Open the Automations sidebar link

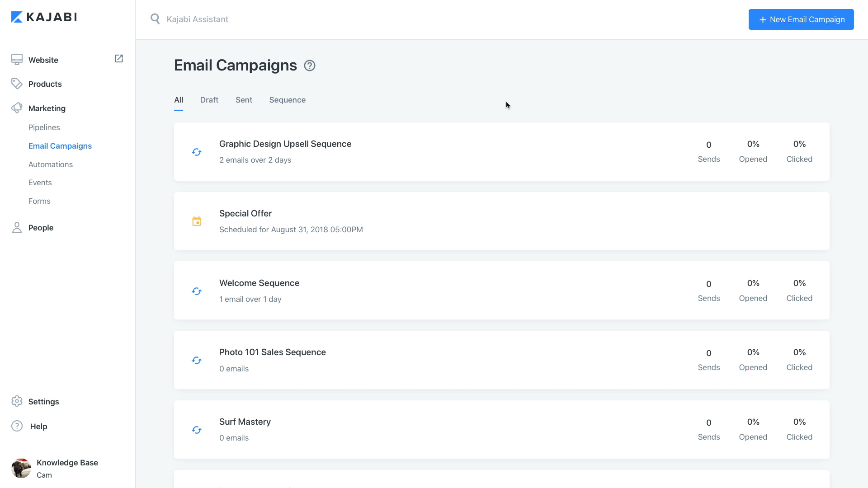click(51, 164)
